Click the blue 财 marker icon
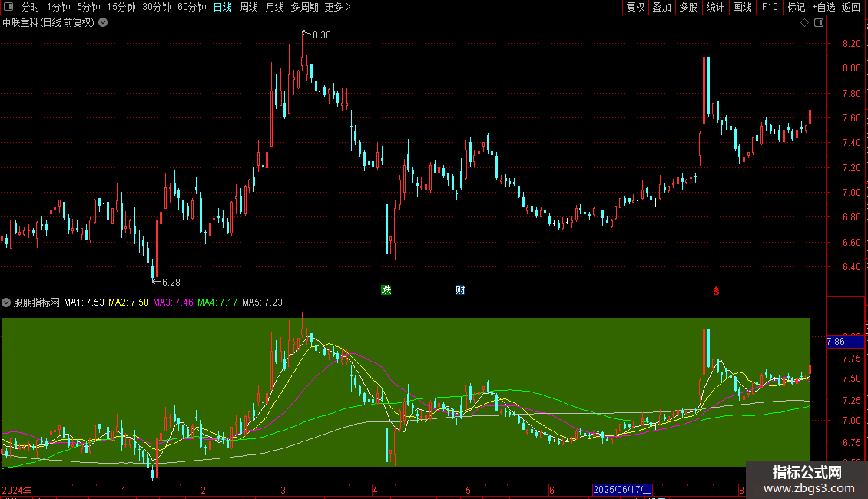This screenshot has width=868, height=499. point(460,290)
